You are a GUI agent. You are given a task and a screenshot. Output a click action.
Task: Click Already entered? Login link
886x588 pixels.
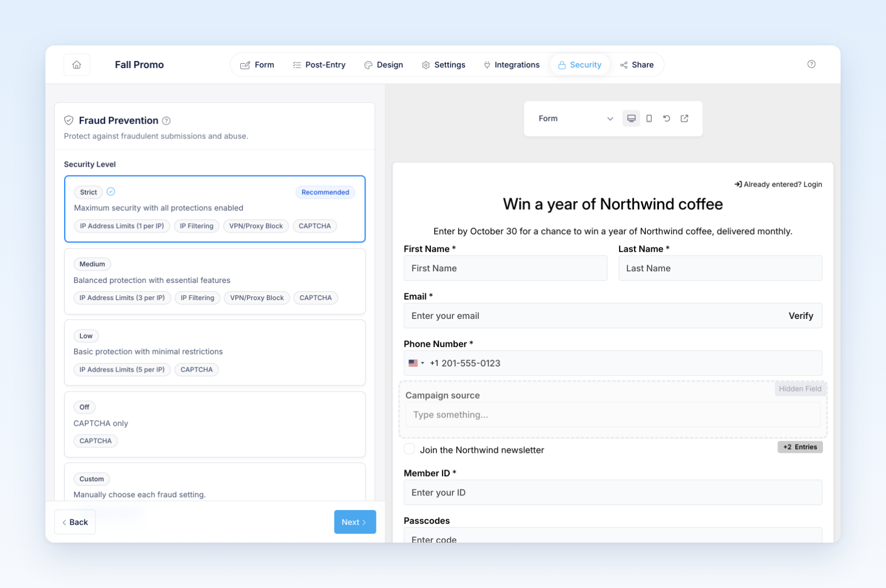click(778, 184)
